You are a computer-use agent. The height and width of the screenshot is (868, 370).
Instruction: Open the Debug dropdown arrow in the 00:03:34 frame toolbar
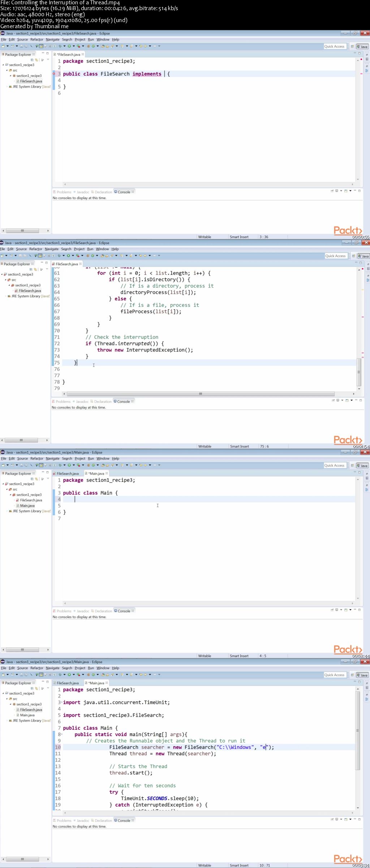(64, 675)
